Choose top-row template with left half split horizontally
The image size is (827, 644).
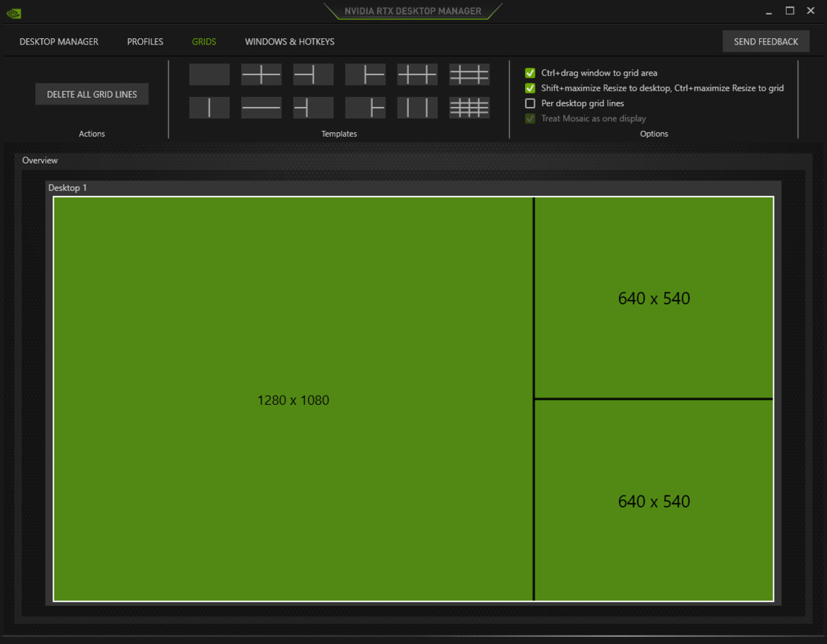[313, 74]
